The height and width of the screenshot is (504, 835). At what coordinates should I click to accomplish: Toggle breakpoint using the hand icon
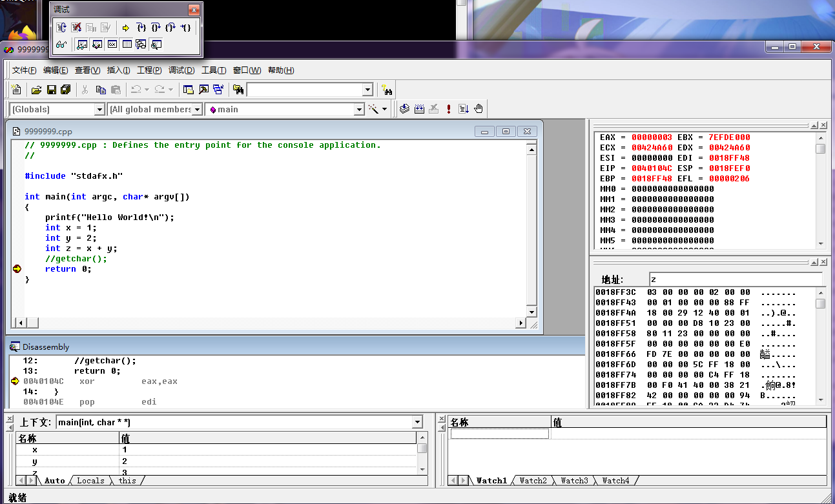coord(478,109)
